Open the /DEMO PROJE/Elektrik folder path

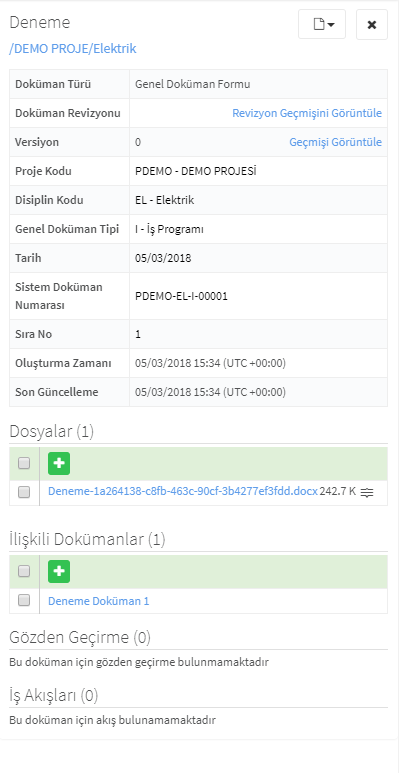[73, 48]
